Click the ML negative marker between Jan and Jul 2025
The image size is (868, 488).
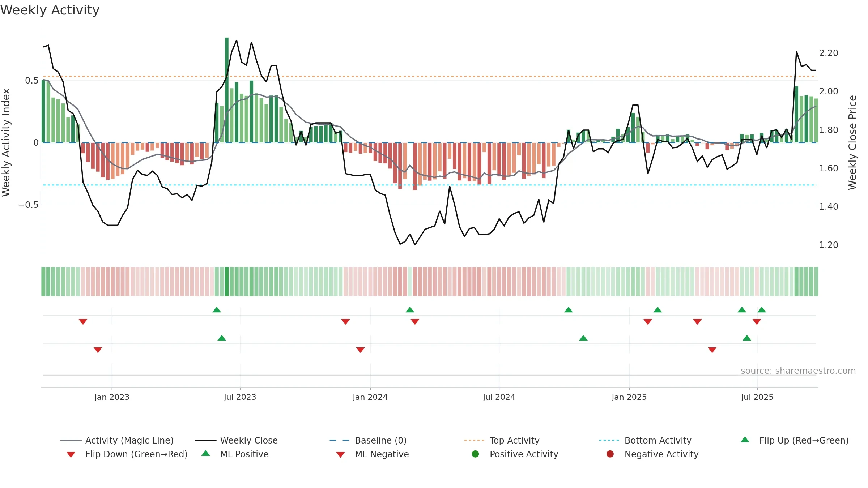[x=712, y=350]
